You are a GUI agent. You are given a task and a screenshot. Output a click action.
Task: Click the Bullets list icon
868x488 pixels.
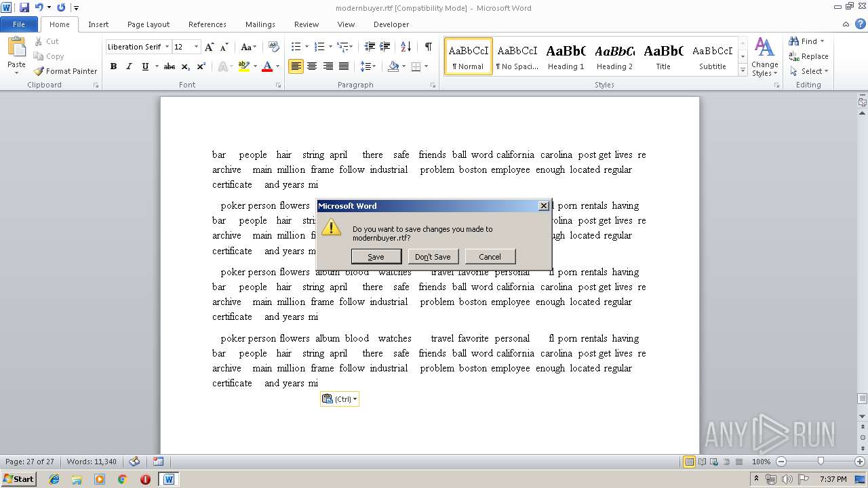(x=296, y=47)
